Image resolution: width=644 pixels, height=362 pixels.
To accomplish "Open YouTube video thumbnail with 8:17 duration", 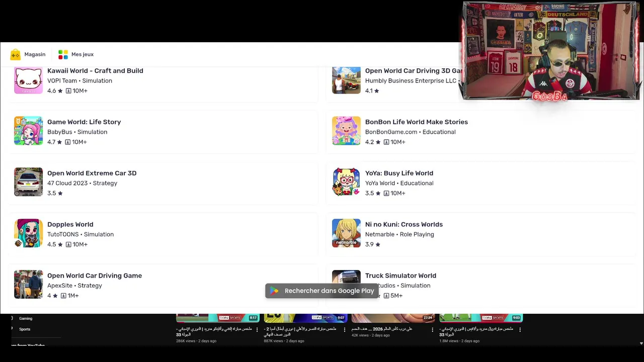I will [217, 318].
